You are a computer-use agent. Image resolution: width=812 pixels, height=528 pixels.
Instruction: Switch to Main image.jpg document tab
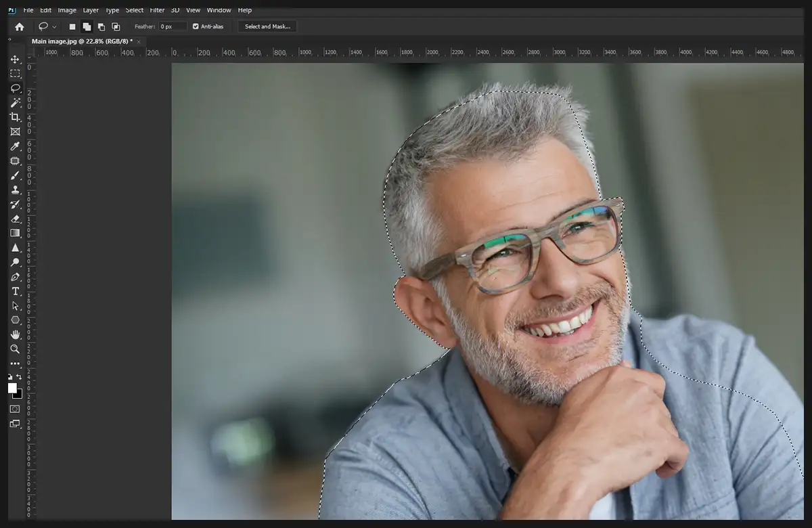(82, 41)
